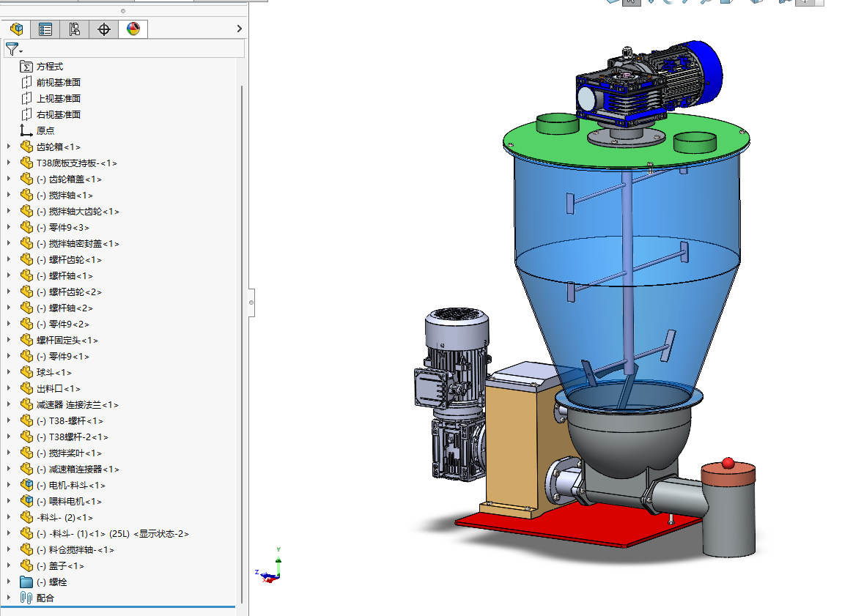Expand the 配合 mates node

[9, 597]
